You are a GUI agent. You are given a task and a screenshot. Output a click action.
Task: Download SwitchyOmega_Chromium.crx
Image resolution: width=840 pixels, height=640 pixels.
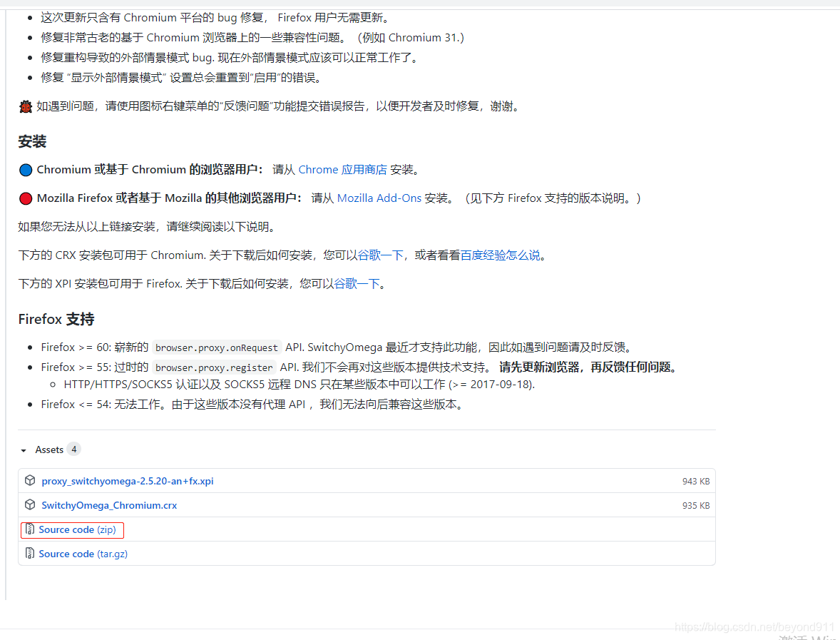[109, 504]
